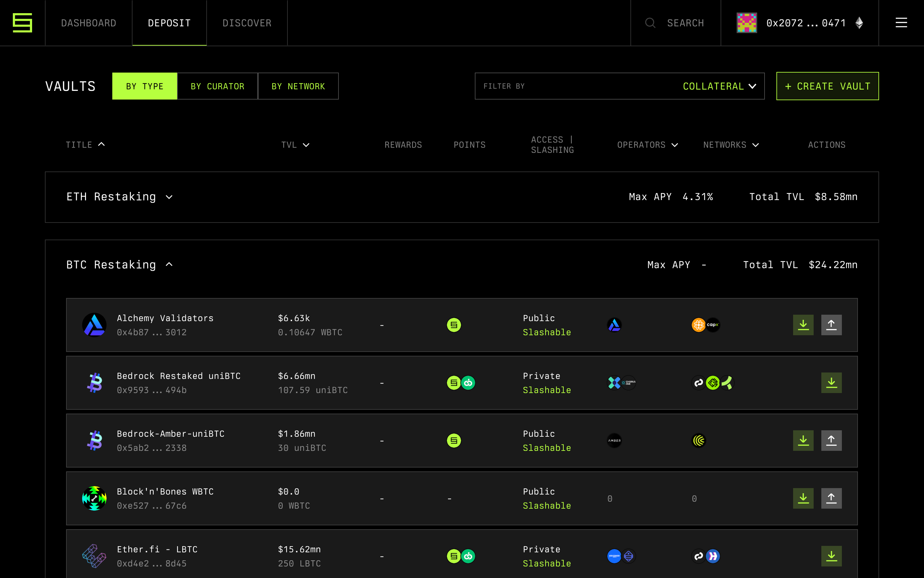Click the Search field
Viewport: 924px width, 578px height.
click(x=685, y=23)
